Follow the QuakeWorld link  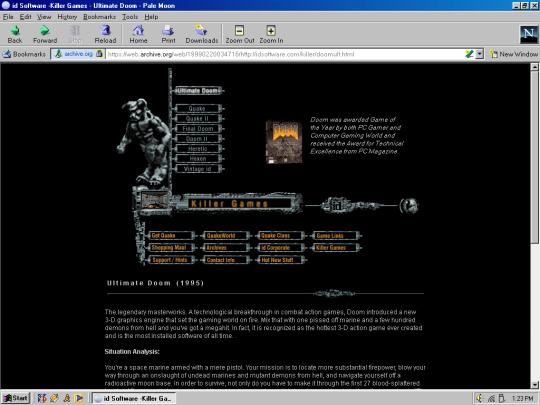226,236
